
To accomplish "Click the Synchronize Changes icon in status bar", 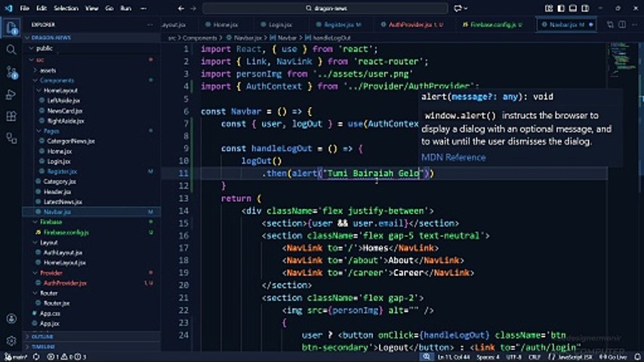I will tap(36, 357).
